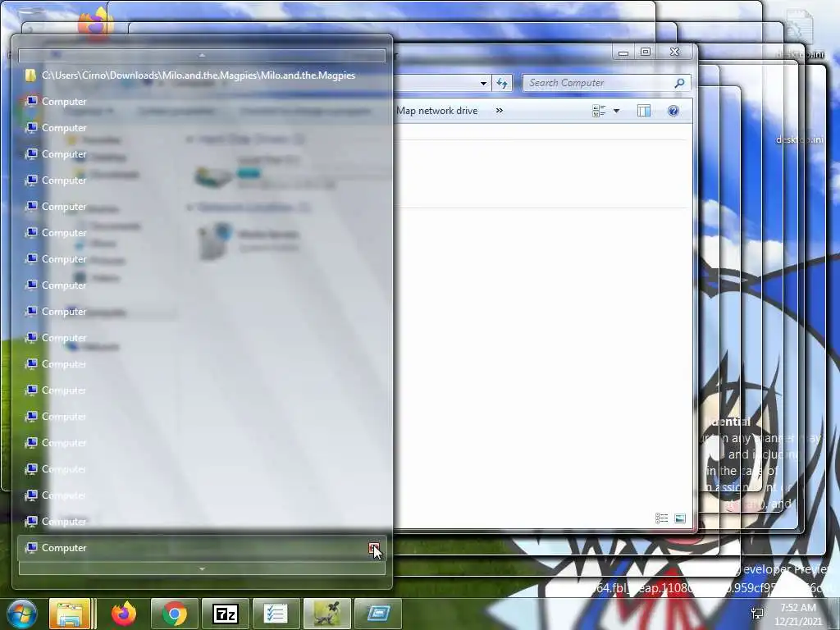Image resolution: width=840 pixels, height=630 pixels.
Task: Open the blue window app on the taskbar
Action: (378, 614)
